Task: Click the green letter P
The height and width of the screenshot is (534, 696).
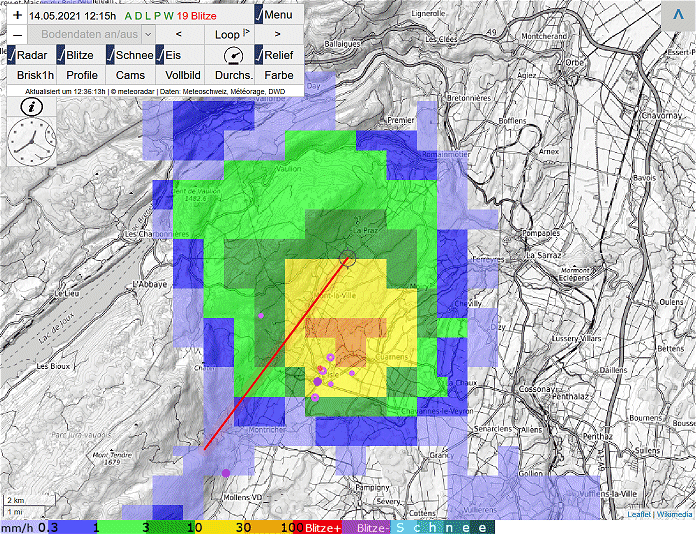Action: pyautogui.click(x=157, y=16)
